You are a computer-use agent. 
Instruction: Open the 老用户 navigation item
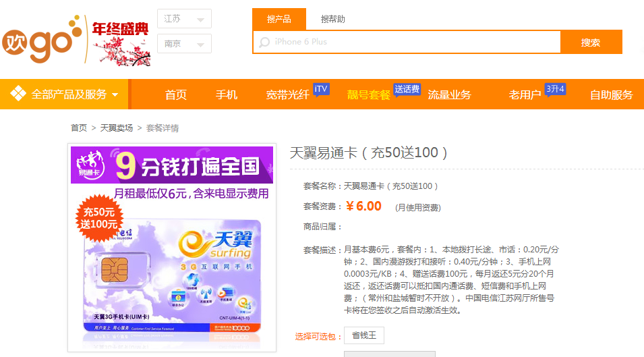[x=525, y=95]
